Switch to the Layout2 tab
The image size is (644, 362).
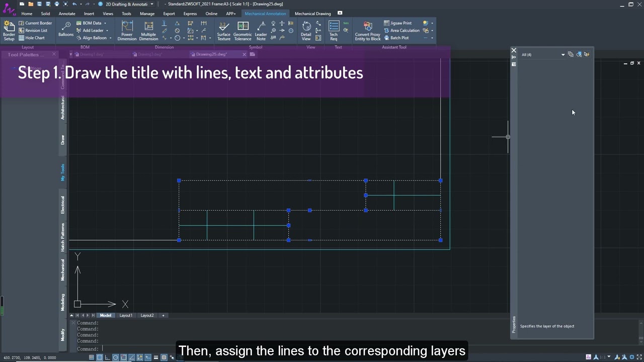coord(147,315)
